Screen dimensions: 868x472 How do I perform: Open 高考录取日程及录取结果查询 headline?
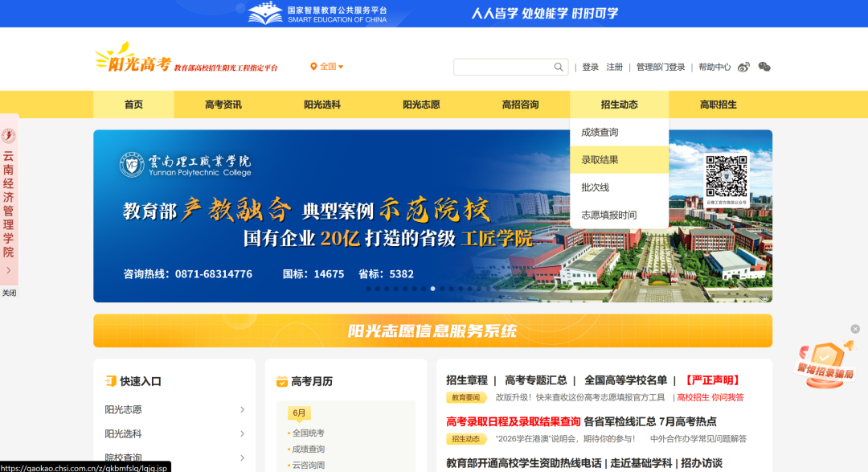point(513,421)
